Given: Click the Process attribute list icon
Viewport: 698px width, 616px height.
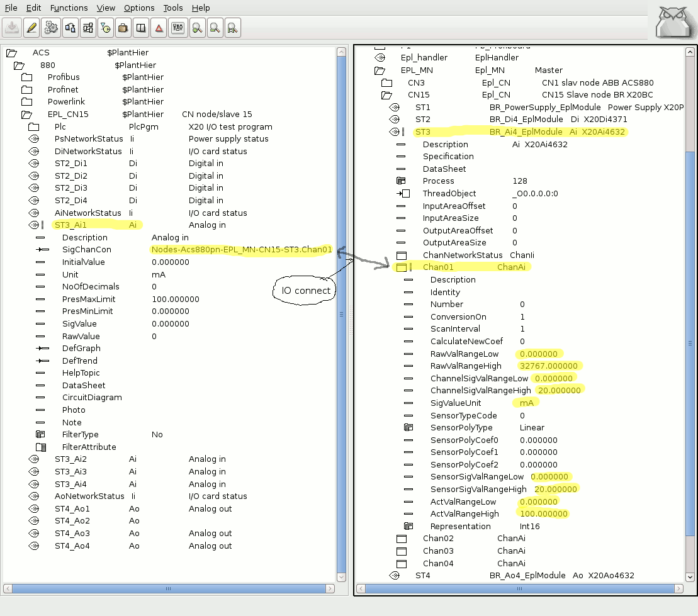Looking at the screenshot, I should pyautogui.click(x=401, y=181).
